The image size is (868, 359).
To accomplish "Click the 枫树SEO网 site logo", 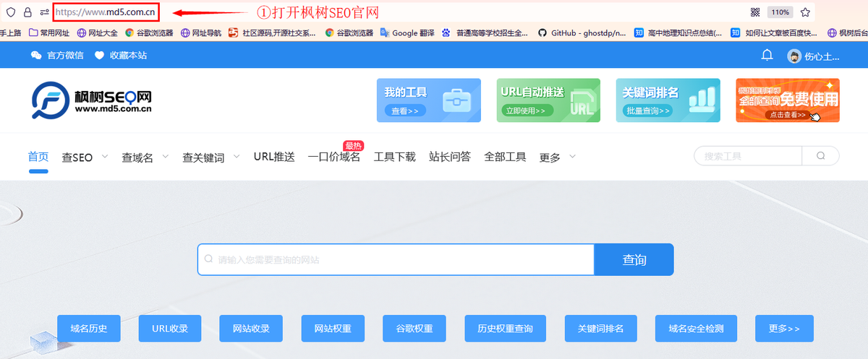I will [x=91, y=101].
